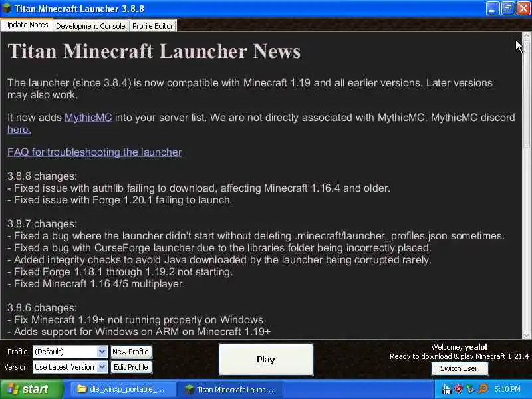Click the news scrollbar up arrow

(x=527, y=35)
